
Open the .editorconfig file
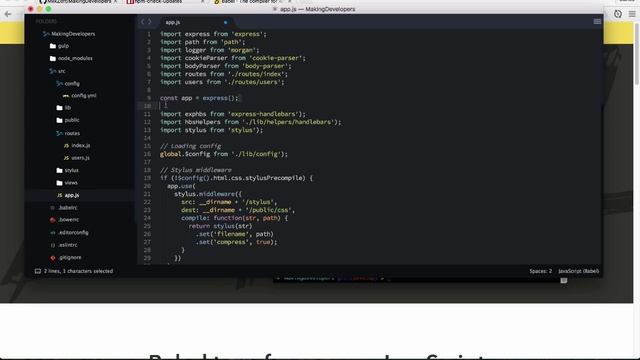(73, 232)
